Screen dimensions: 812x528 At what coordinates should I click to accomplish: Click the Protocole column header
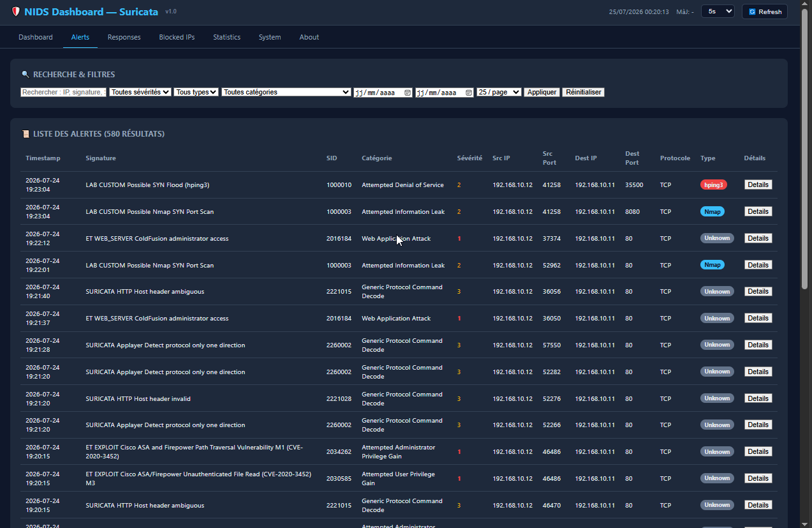click(x=675, y=158)
